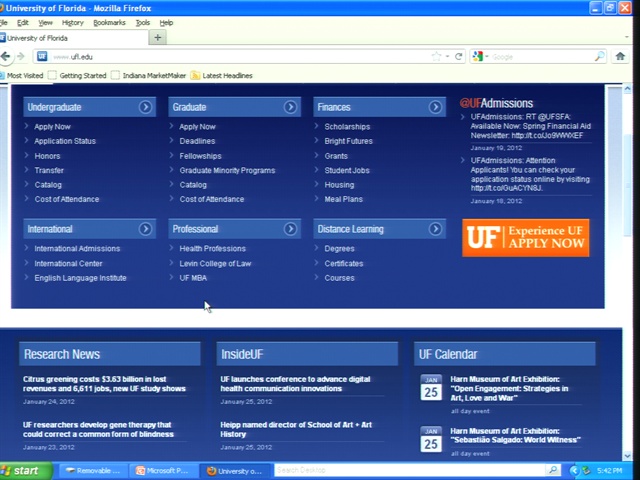
Task: Open the View menu
Action: coord(45,23)
